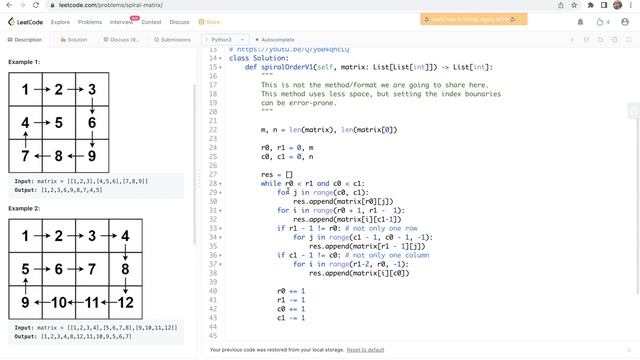Click the streak fire icon showing 4
This screenshot has width=640, height=360.
pyautogui.click(x=603, y=22)
